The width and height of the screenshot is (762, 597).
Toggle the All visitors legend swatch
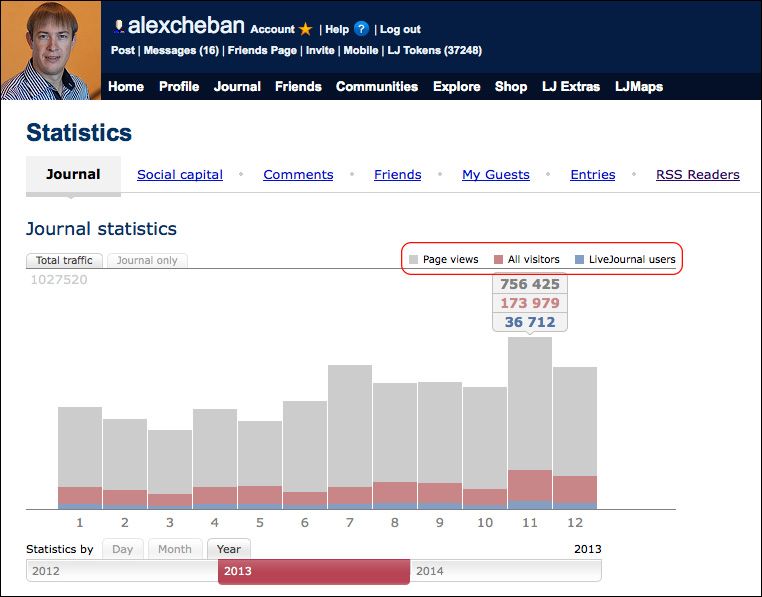coord(498,260)
